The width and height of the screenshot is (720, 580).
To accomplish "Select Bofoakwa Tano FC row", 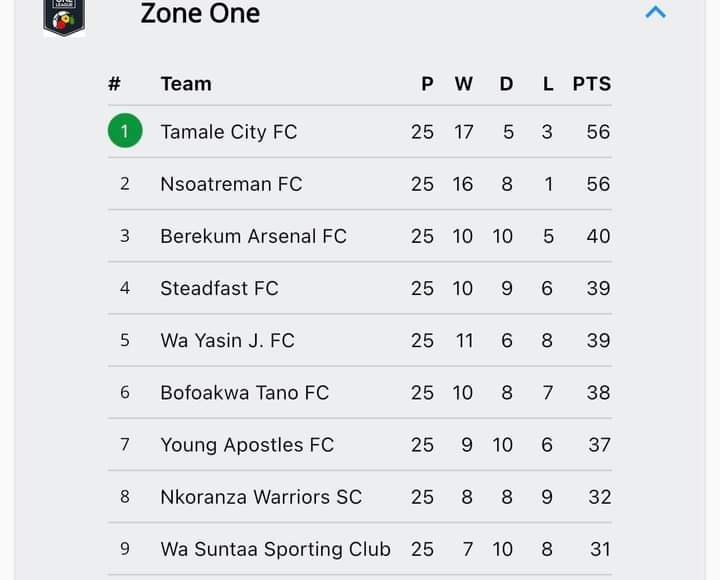I will point(360,393).
